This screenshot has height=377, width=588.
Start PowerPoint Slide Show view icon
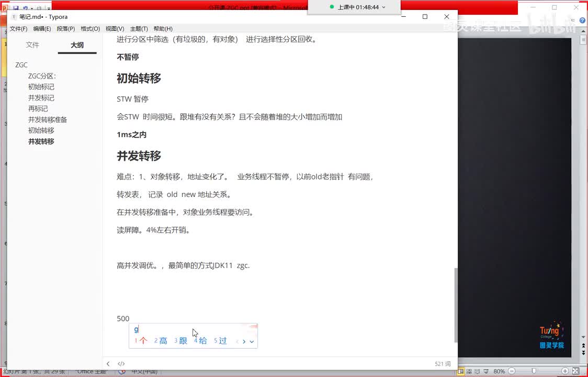click(x=486, y=371)
